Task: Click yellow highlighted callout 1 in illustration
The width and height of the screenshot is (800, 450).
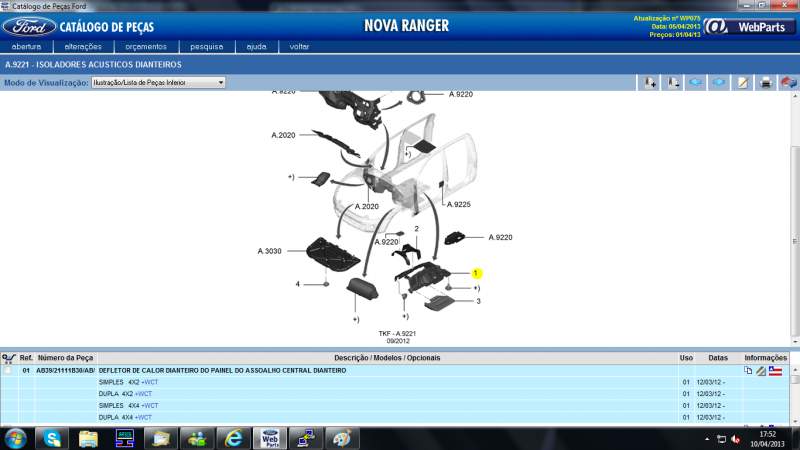Action: click(x=476, y=273)
